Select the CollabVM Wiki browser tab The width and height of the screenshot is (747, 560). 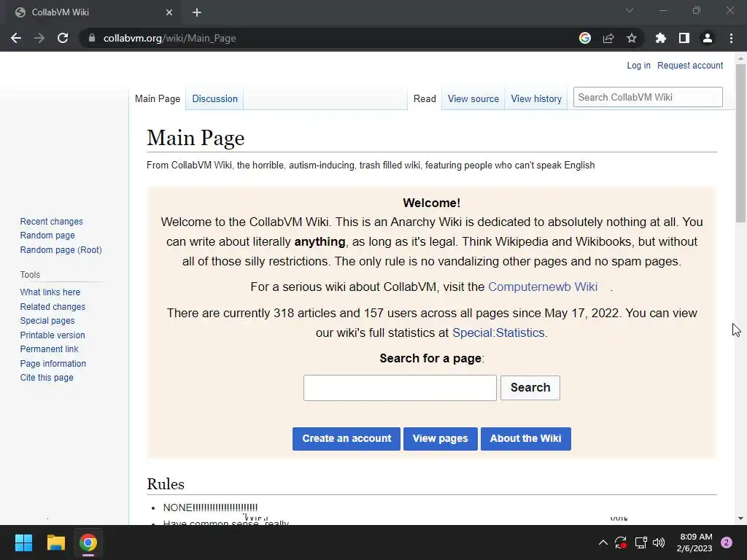93,12
